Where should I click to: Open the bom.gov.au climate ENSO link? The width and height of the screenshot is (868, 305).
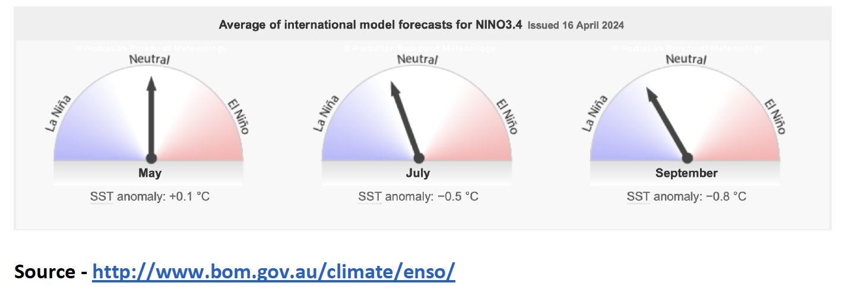pos(274,271)
